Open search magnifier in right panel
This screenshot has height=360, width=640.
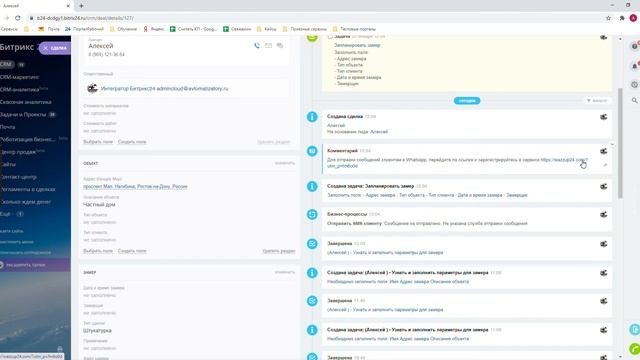(x=635, y=100)
